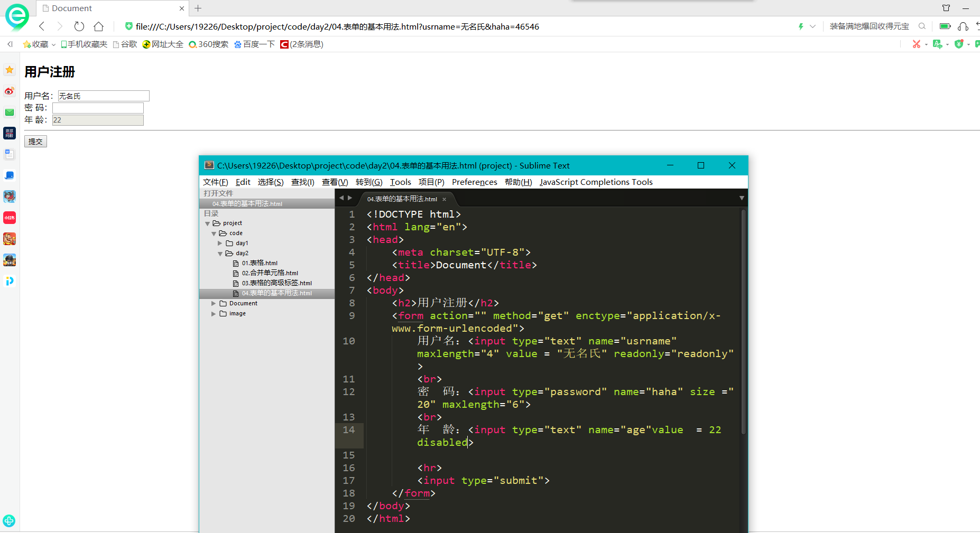Collapse the day2 folder in Sublime sidebar
980x533 pixels.
coord(220,254)
